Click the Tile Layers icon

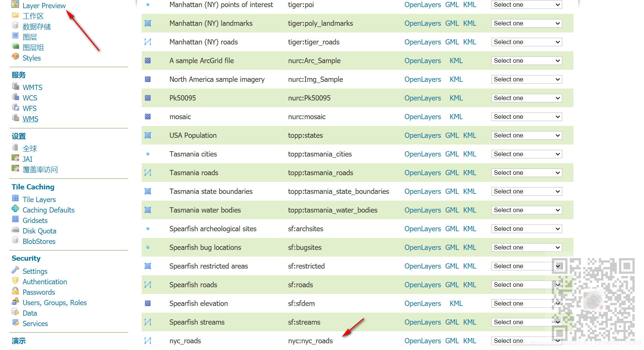click(15, 198)
